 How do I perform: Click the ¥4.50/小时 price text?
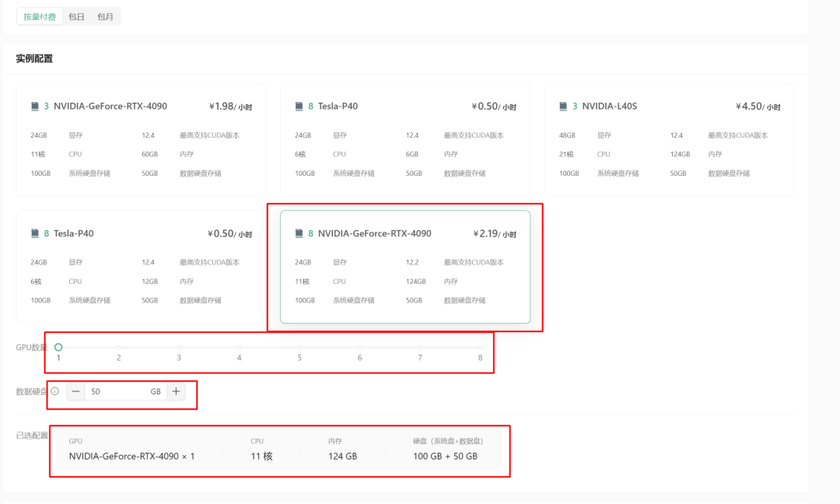tap(758, 107)
